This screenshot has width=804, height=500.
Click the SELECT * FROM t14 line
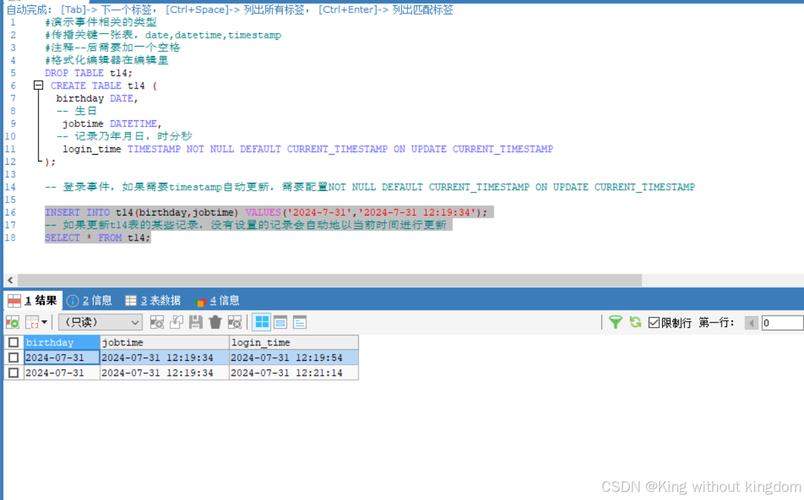point(97,238)
